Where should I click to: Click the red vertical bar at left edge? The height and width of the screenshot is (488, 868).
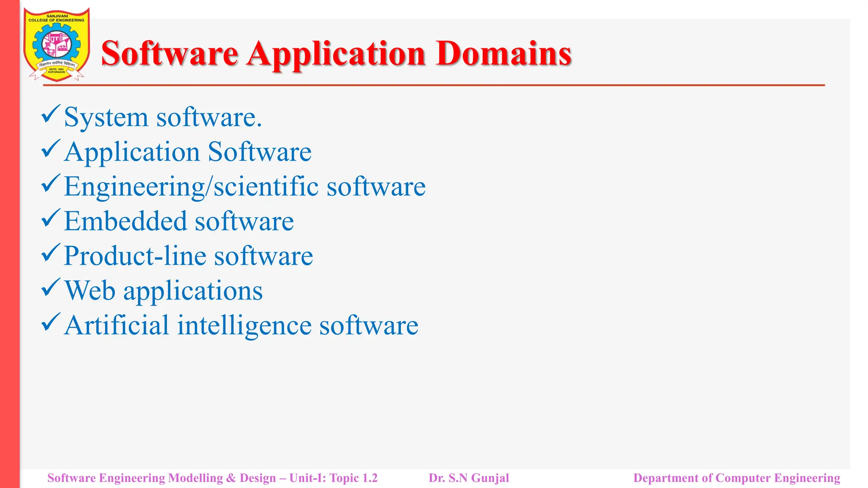pos(9,244)
